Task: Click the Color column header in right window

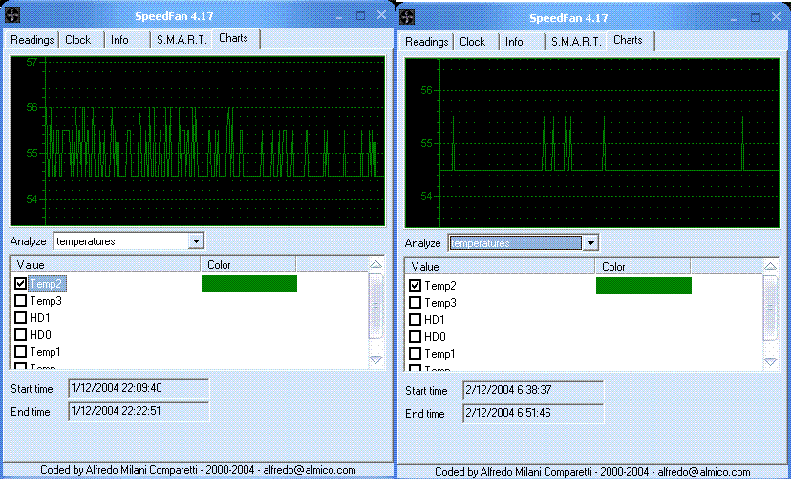Action: pyautogui.click(x=643, y=267)
